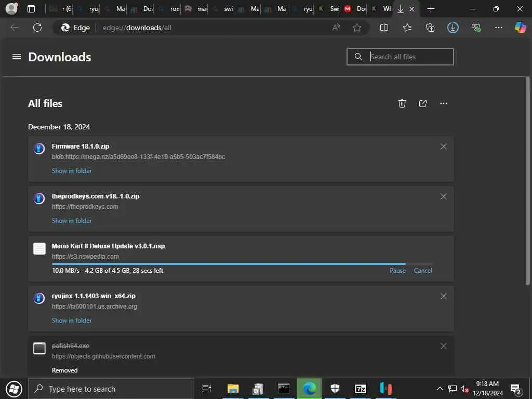Show ryujinx zip in folder
This screenshot has width=532, height=399.
point(72,320)
